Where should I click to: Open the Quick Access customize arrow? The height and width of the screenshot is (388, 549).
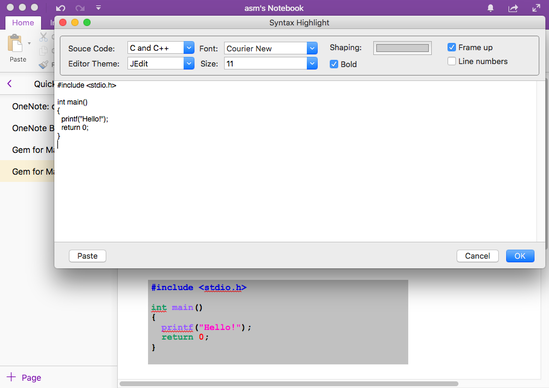(98, 7)
